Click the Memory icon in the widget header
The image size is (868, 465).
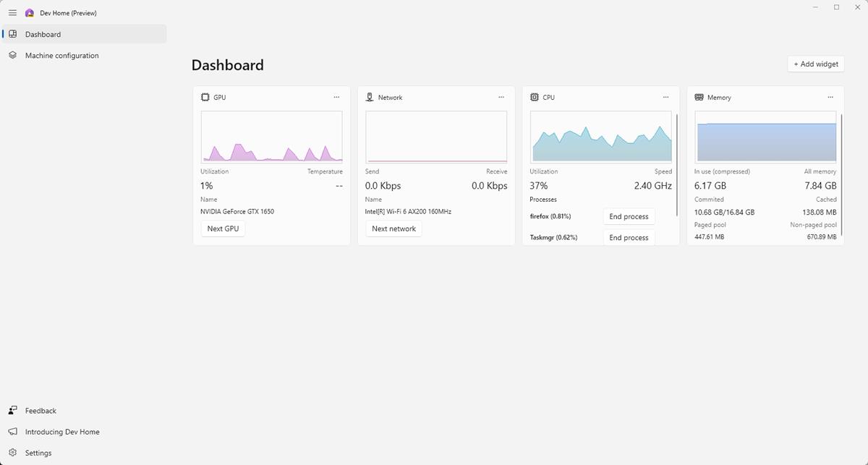coord(699,97)
